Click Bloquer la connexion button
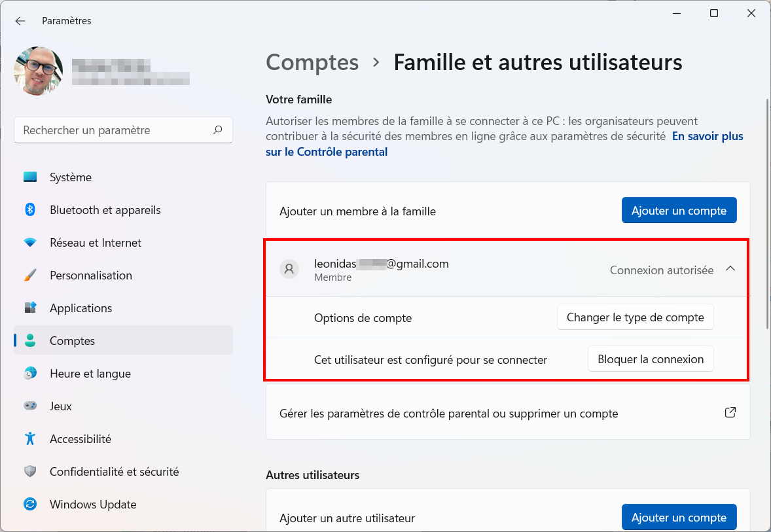This screenshot has width=771, height=532. point(651,359)
